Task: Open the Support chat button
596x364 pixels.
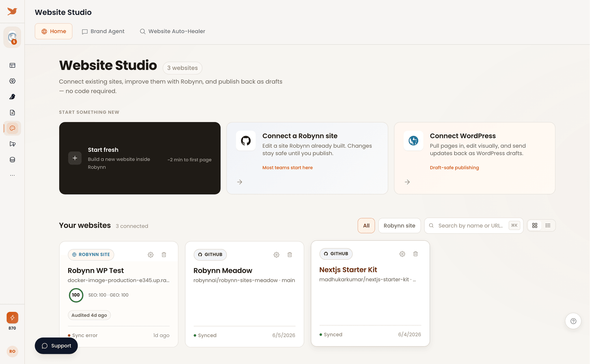Action: [x=56, y=346]
